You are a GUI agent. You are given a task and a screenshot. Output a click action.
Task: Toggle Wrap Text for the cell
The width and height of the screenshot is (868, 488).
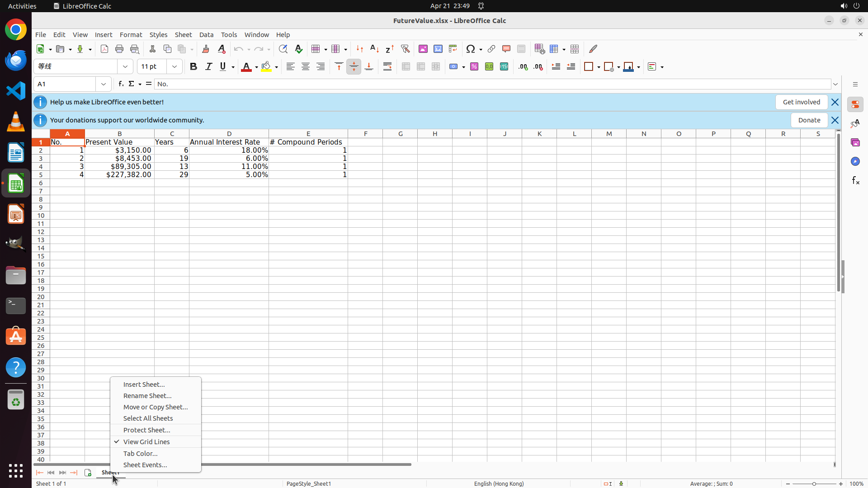[387, 67]
